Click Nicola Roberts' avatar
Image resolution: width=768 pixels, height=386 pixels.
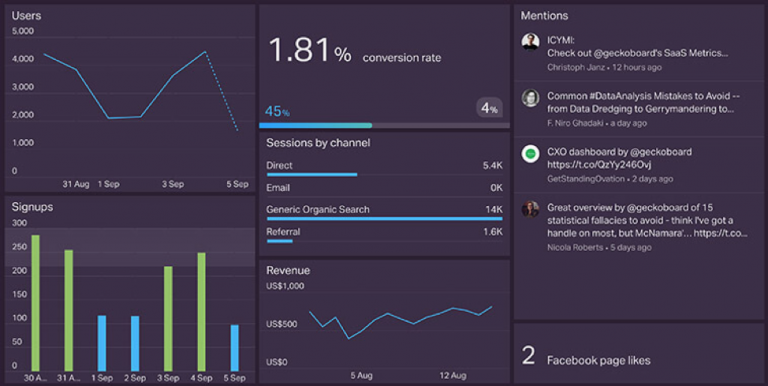tap(530, 209)
